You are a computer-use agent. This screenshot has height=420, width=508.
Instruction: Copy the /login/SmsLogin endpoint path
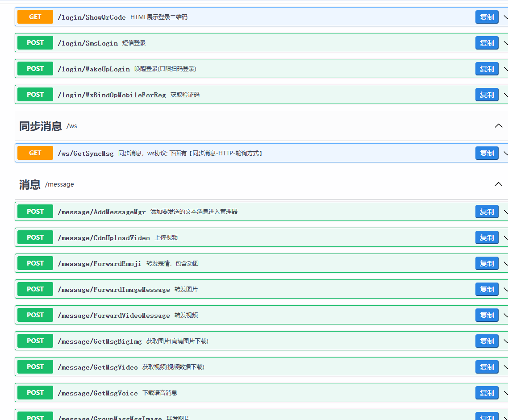tap(487, 43)
